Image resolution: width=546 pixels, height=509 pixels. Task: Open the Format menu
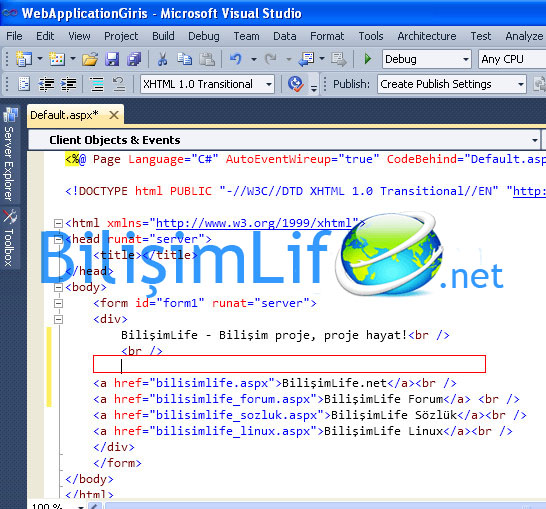[x=327, y=36]
